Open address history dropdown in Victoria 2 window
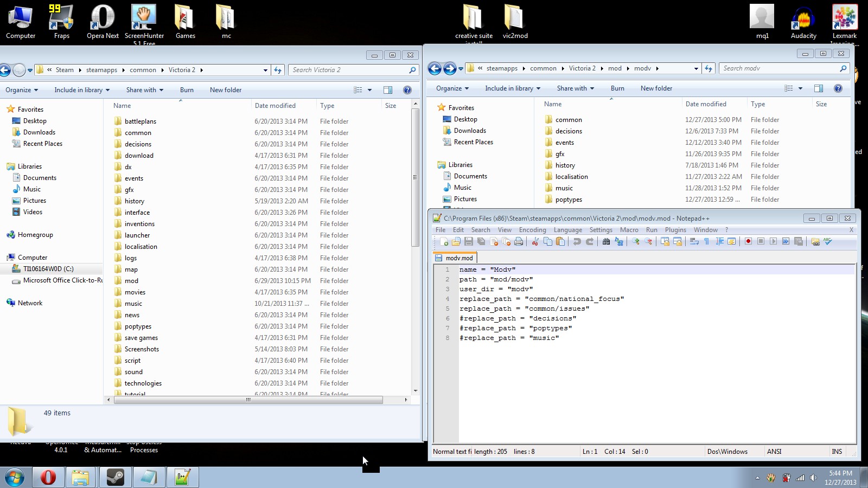 click(x=265, y=70)
